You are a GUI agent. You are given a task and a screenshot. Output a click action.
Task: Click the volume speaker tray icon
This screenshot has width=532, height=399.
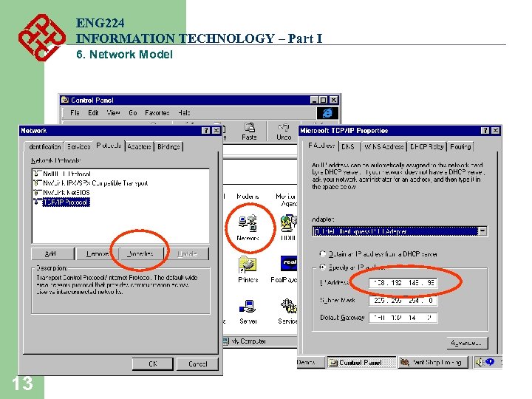coord(478,362)
